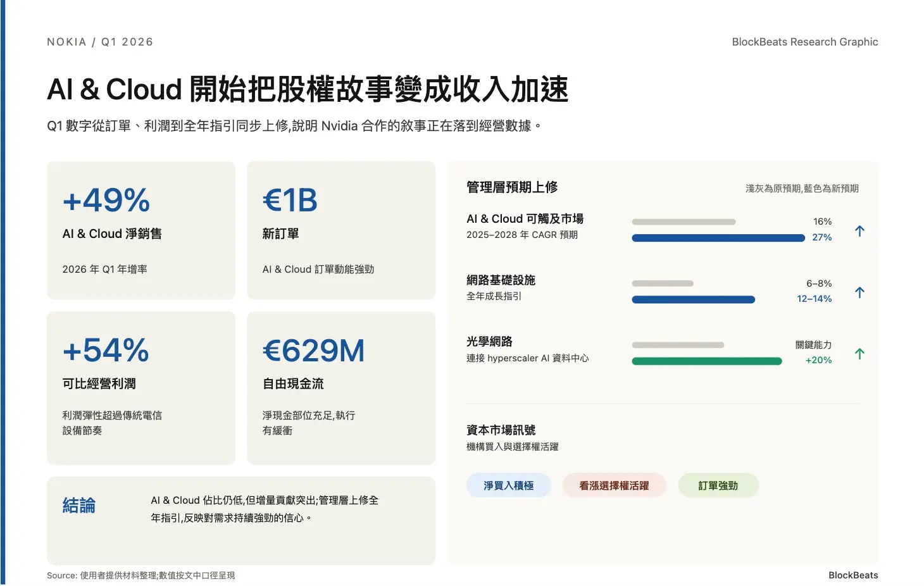924x586 pixels.
Task: Click the gray 6–8% progress bar
Action: pos(663,284)
